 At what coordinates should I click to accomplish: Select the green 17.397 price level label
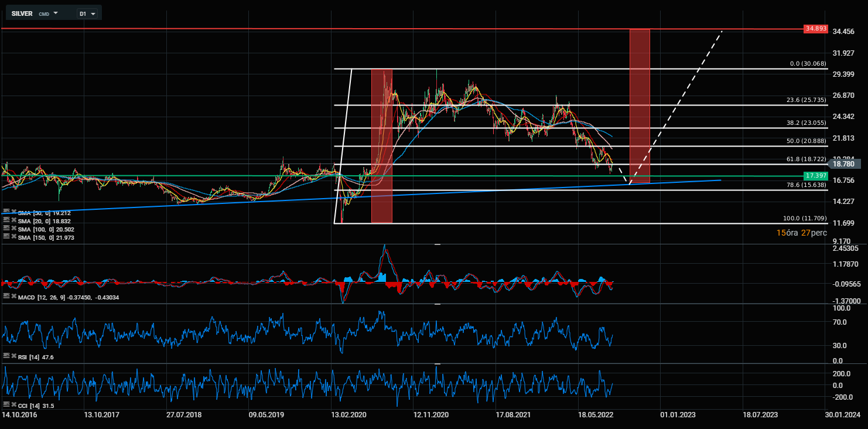815,176
